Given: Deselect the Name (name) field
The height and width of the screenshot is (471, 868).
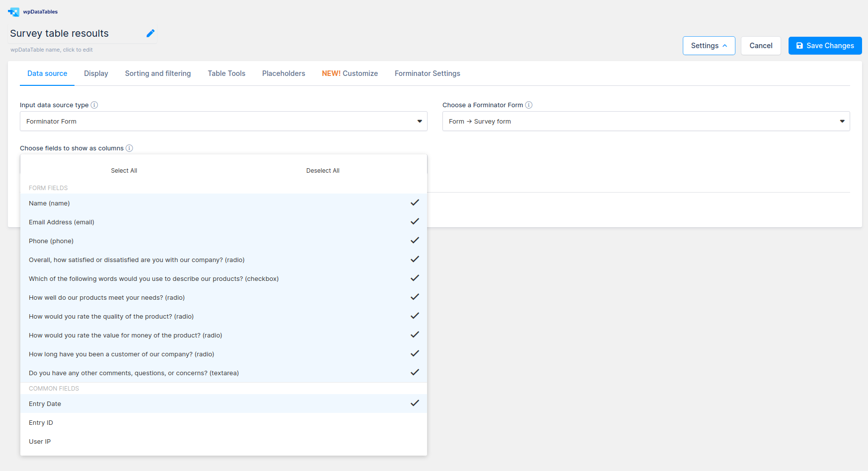Looking at the screenshot, I should point(415,202).
